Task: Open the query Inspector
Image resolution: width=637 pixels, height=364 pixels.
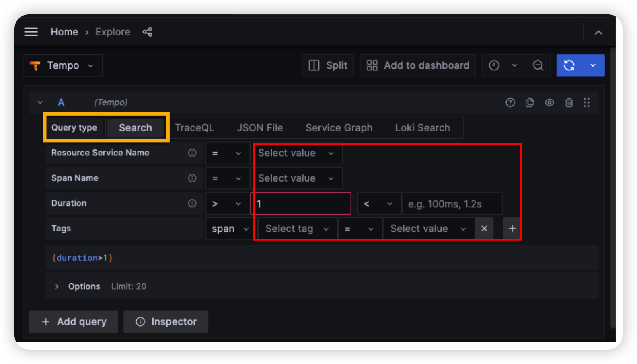Action: [x=166, y=322]
